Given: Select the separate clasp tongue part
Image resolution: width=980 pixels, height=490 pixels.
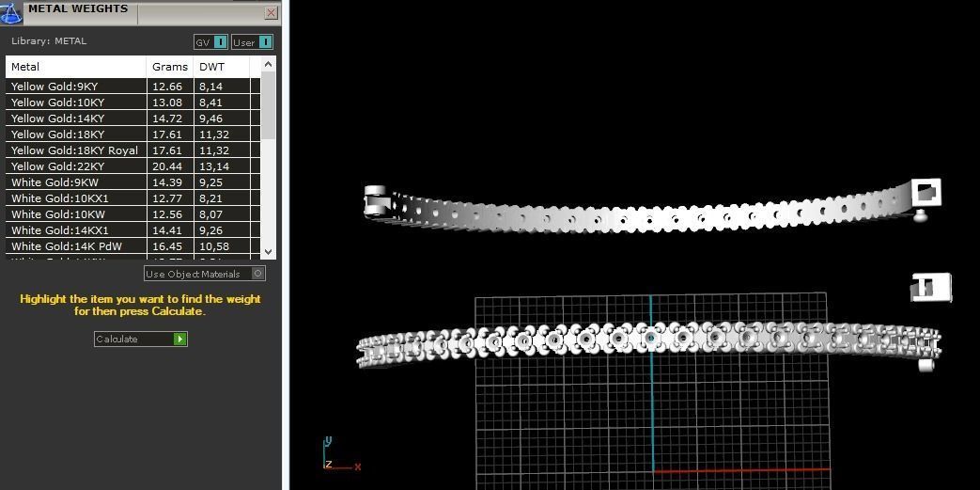Looking at the screenshot, I should (930, 287).
